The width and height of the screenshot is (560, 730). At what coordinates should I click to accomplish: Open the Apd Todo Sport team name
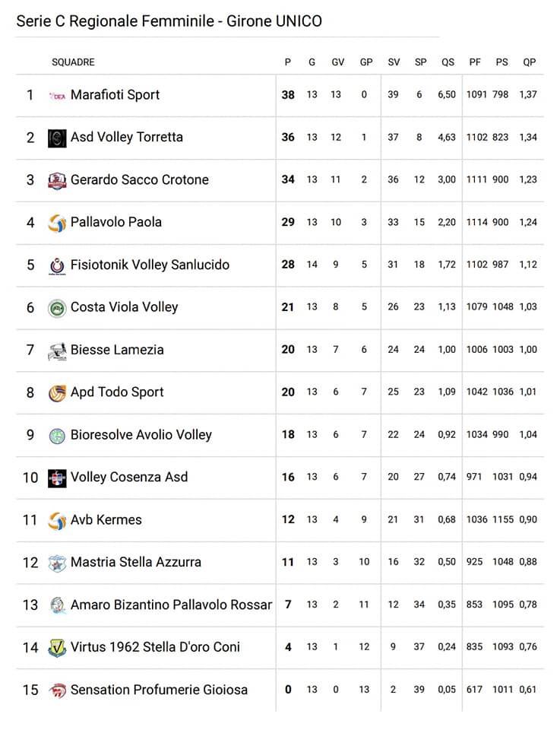(x=117, y=392)
